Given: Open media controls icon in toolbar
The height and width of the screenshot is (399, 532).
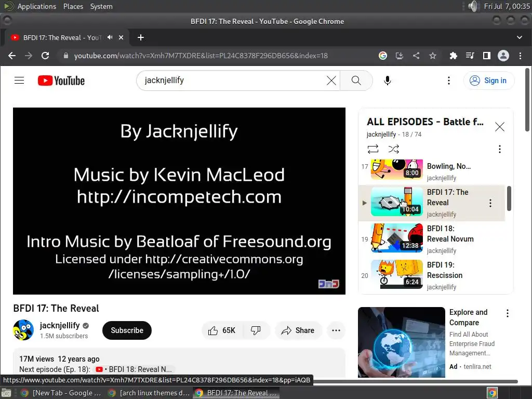Looking at the screenshot, I should [x=470, y=56].
